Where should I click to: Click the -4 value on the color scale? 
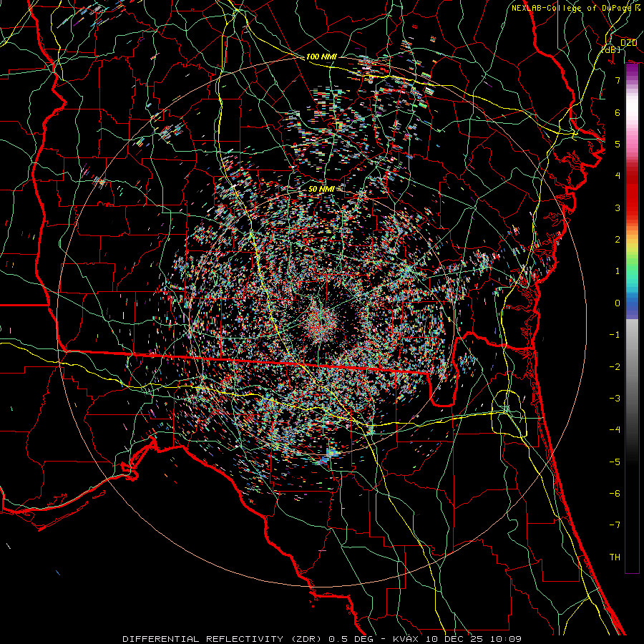615,429
